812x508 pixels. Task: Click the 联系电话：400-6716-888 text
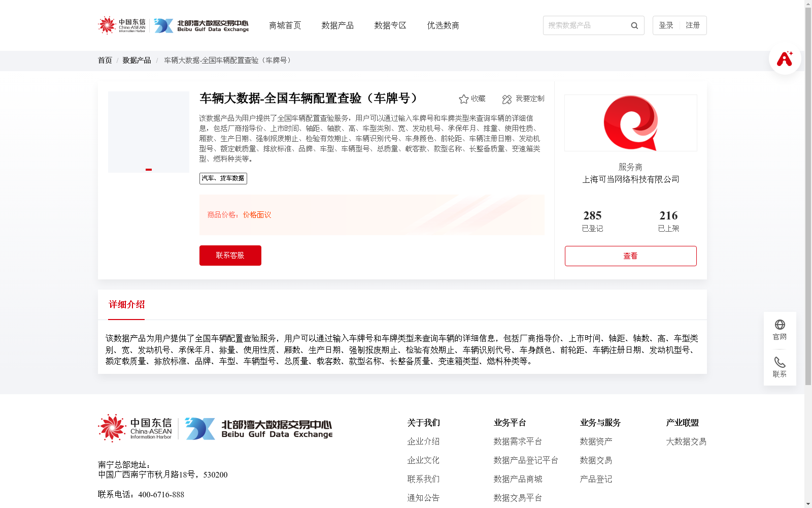(x=141, y=495)
